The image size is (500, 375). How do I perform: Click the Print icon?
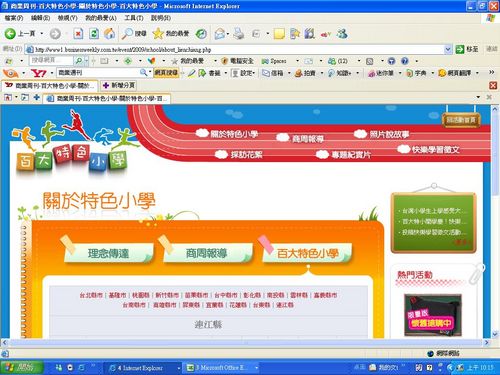(238, 33)
